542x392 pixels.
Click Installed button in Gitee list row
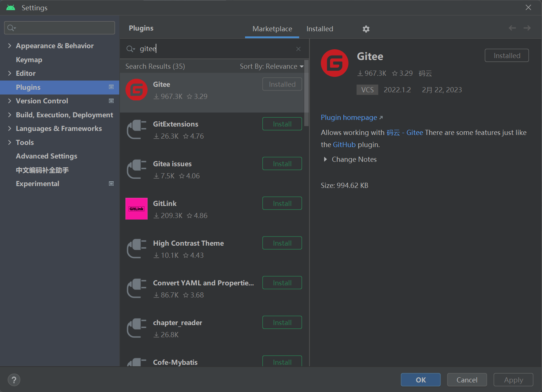click(x=282, y=84)
